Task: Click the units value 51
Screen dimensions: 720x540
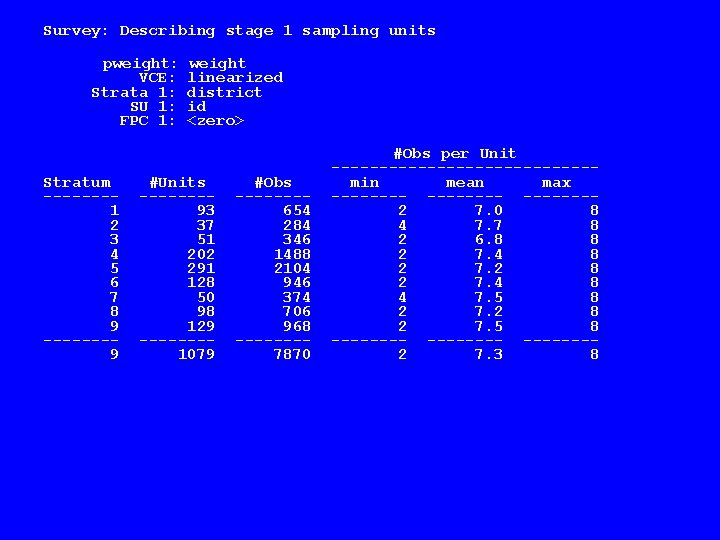Action: point(206,240)
